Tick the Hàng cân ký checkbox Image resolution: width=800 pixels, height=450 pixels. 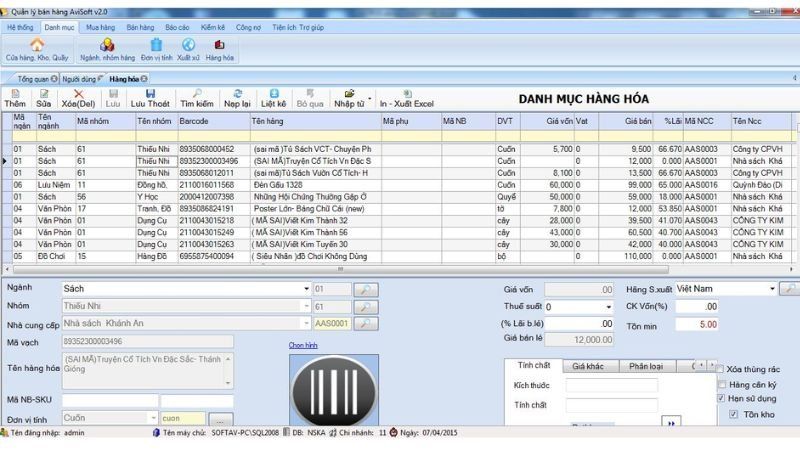click(723, 384)
